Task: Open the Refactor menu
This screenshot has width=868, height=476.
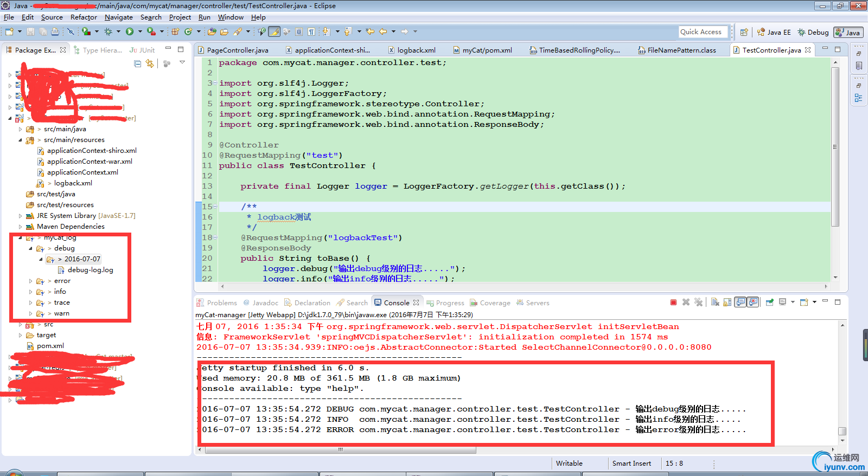Action: click(x=84, y=17)
